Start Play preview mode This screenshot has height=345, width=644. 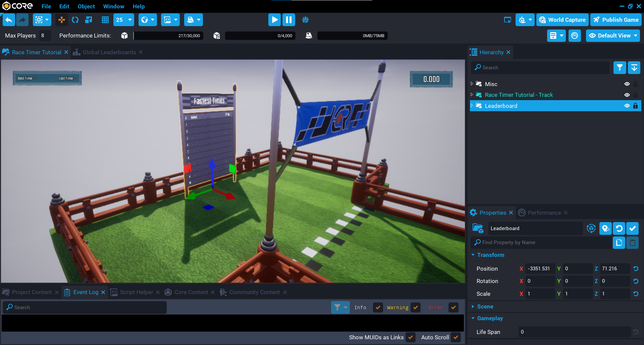pos(274,20)
